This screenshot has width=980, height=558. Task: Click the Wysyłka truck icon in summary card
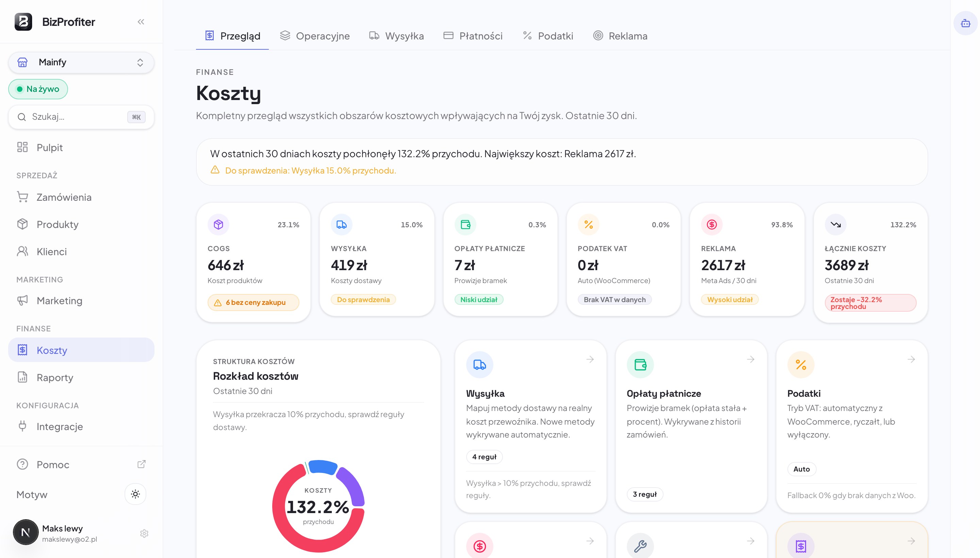(x=342, y=225)
